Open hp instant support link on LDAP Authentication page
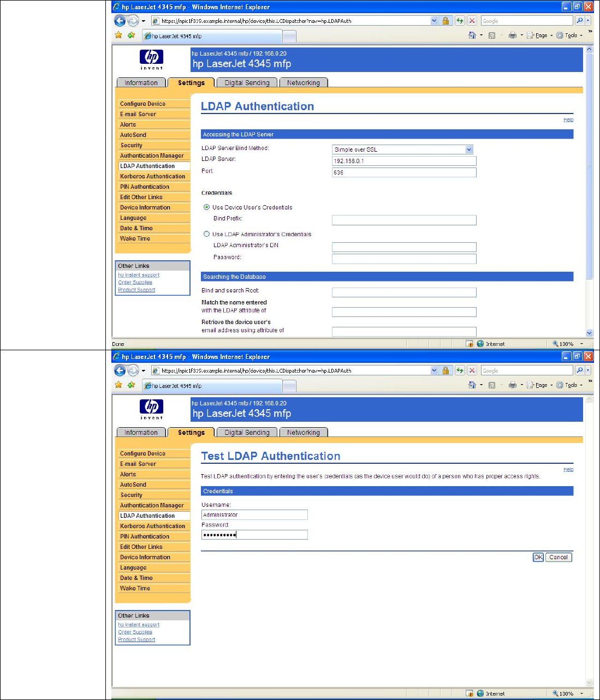 pyautogui.click(x=139, y=275)
